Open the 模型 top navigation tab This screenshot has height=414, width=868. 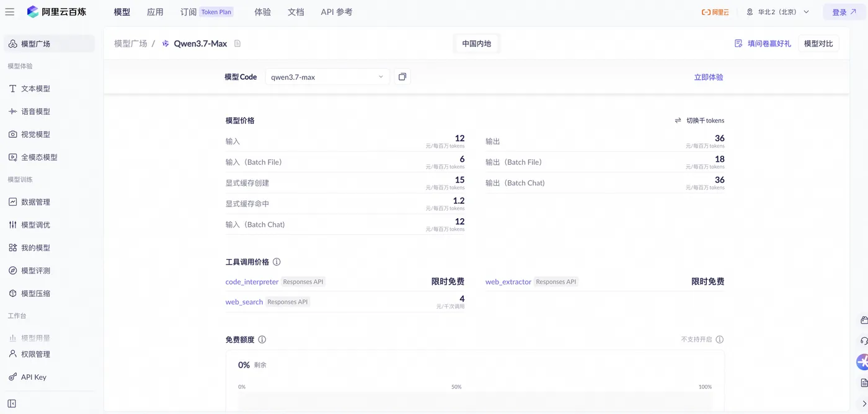click(x=122, y=12)
